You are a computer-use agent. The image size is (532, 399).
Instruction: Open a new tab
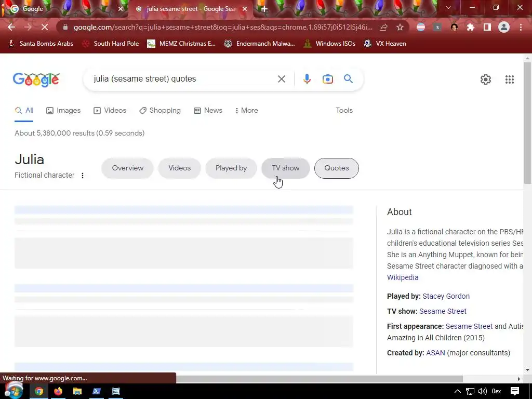coord(264,9)
